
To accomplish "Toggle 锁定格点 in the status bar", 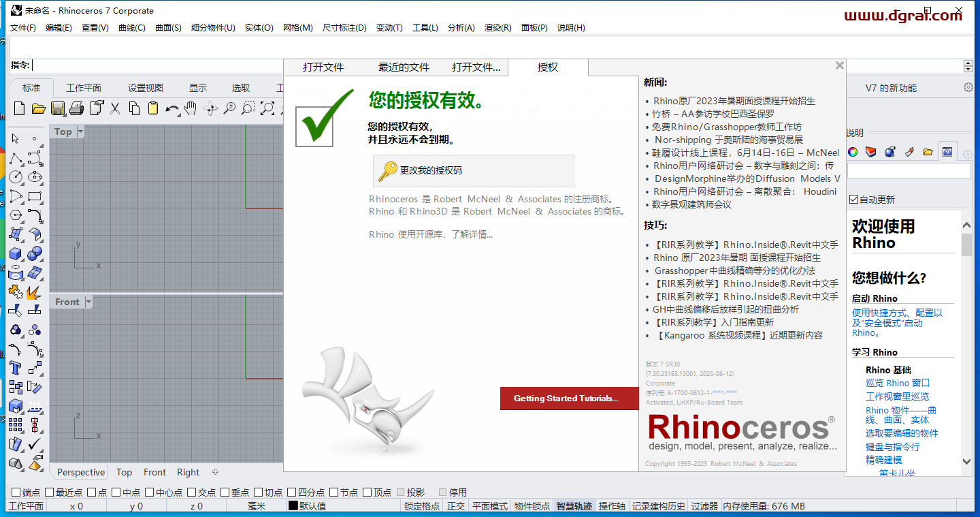I will pyautogui.click(x=422, y=506).
